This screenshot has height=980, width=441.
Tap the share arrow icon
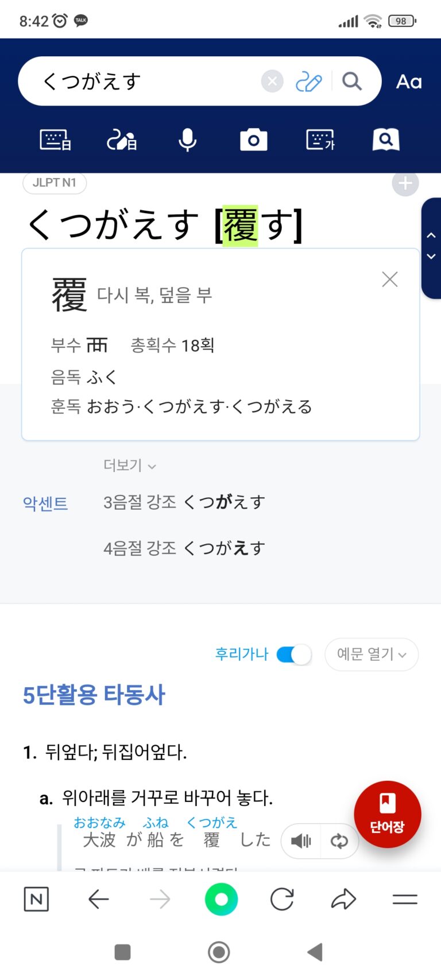[x=343, y=900]
